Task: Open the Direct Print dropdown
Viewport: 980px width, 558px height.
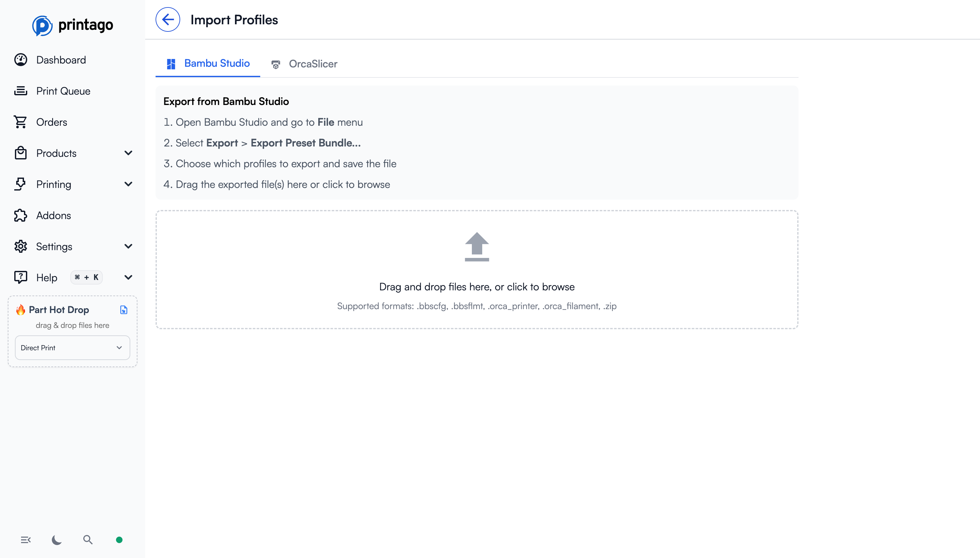Action: pos(72,348)
